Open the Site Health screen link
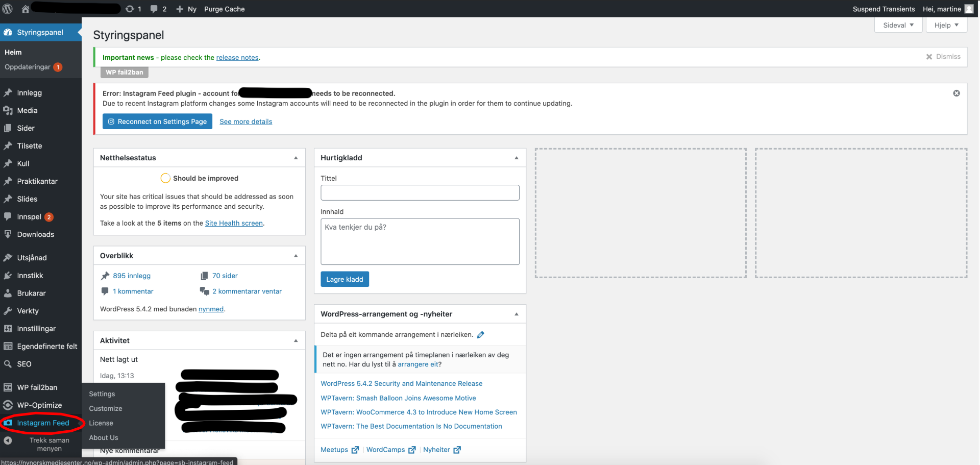Viewport: 980px width, 465px height. pyautogui.click(x=234, y=223)
